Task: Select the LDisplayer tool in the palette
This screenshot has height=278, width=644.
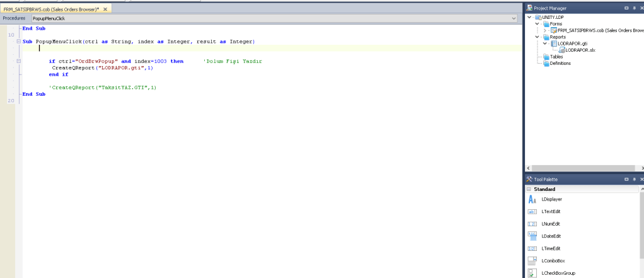Action: click(551, 199)
